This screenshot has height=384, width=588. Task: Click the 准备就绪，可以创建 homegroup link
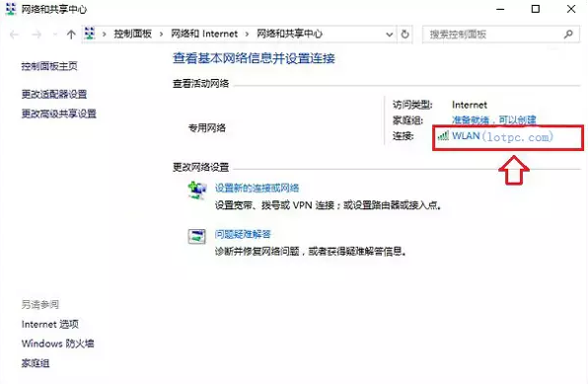tap(494, 120)
